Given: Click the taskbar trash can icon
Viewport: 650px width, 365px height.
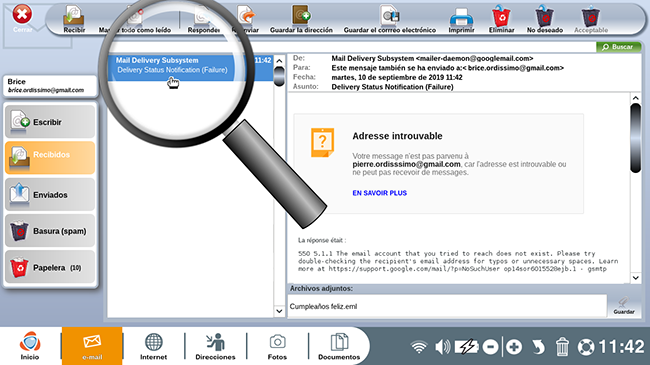Looking at the screenshot, I should coord(562,347).
